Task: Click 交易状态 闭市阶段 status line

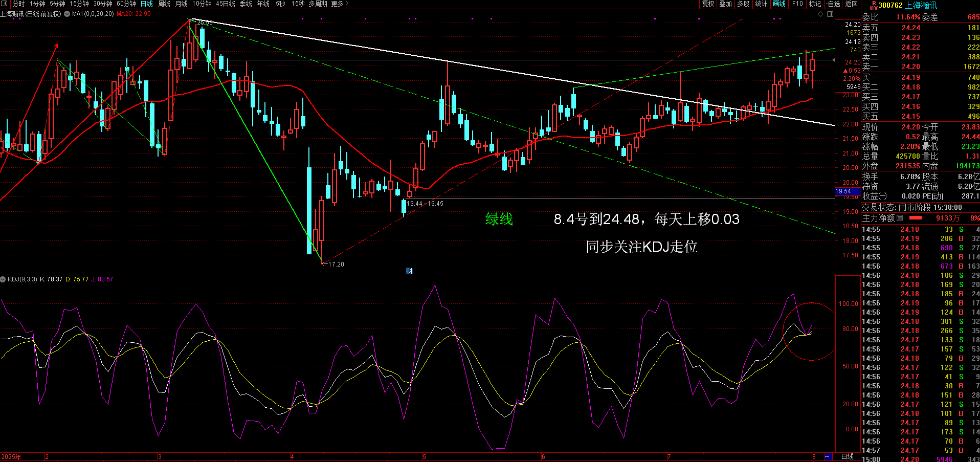Action: click(911, 207)
